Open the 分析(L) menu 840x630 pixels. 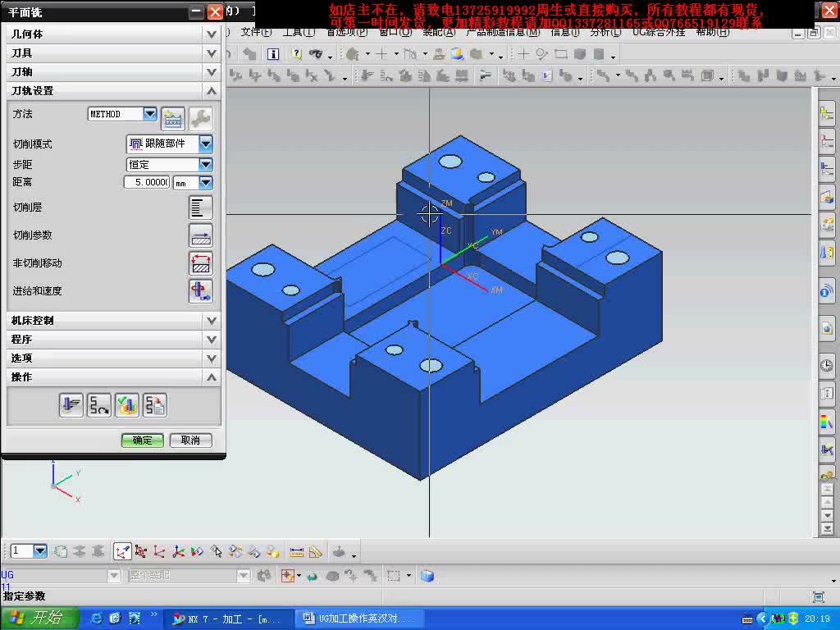606,32
